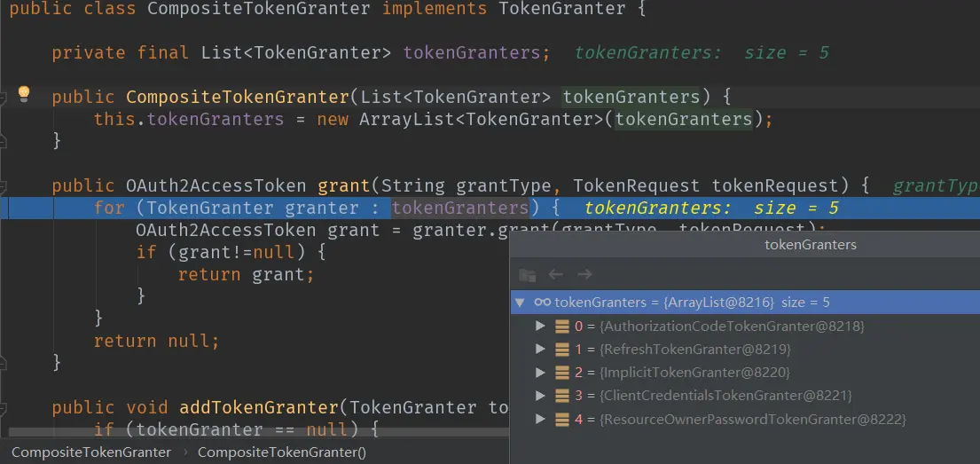Click the highlighted tokenGranters in the for loop
Image resolution: width=980 pixels, height=464 pixels.
click(460, 208)
